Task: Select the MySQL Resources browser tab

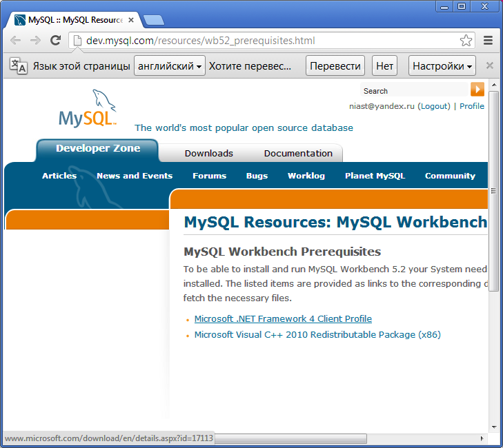Action: click(x=75, y=20)
